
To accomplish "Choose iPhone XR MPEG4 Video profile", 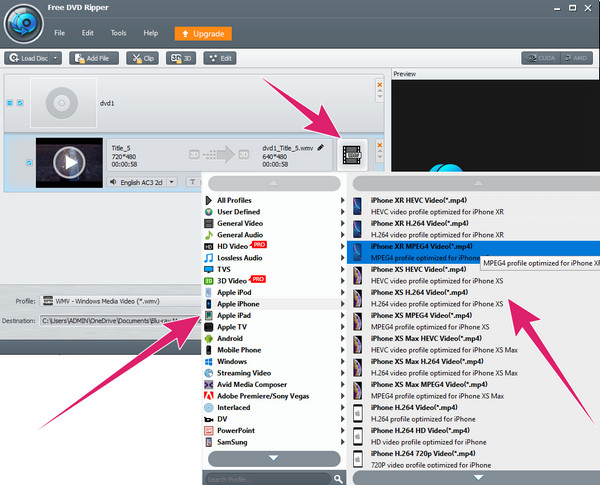I will point(473,252).
